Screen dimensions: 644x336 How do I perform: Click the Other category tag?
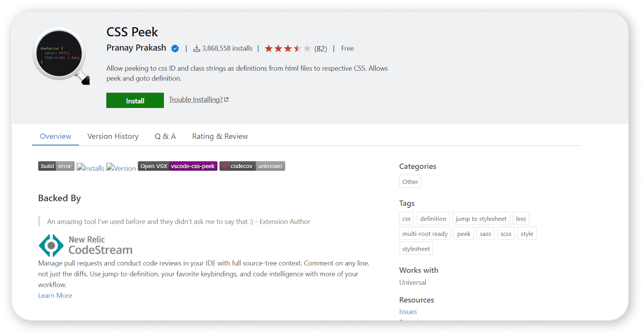(410, 182)
